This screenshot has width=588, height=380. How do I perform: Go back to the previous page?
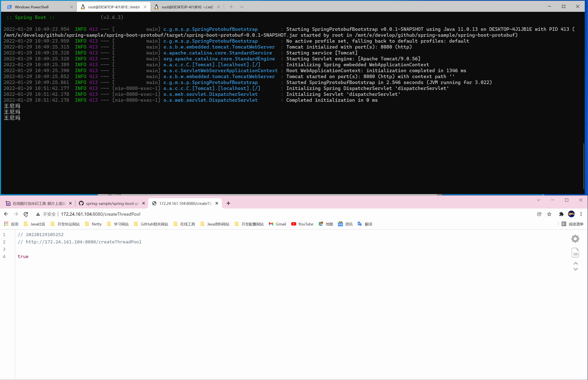(x=6, y=214)
